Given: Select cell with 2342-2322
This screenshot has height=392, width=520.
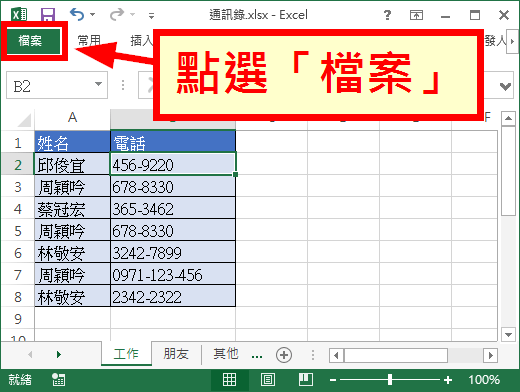Looking at the screenshot, I should [x=173, y=296].
